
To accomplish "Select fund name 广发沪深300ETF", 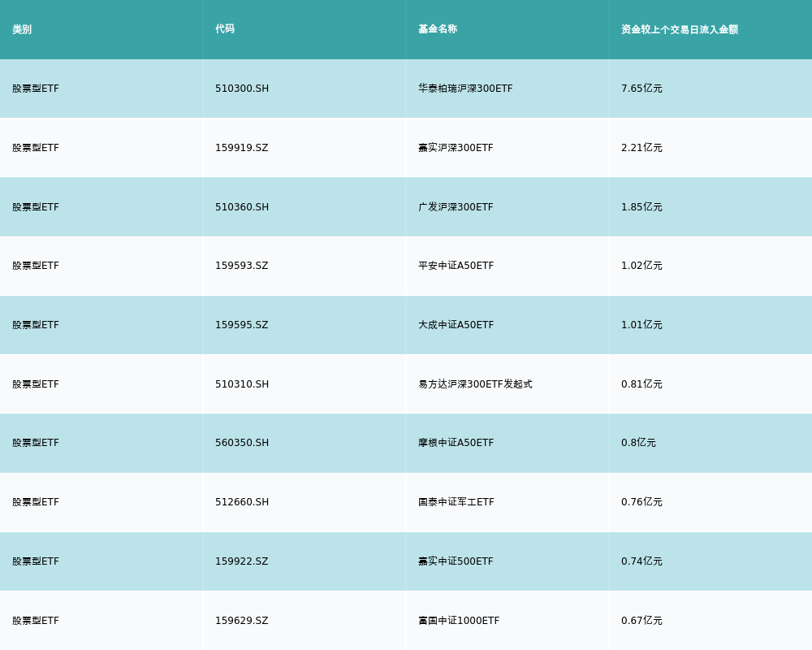I will pos(456,207).
